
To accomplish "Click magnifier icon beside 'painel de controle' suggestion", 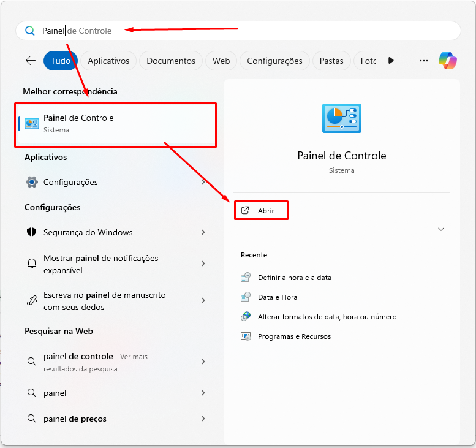I will point(32,362).
